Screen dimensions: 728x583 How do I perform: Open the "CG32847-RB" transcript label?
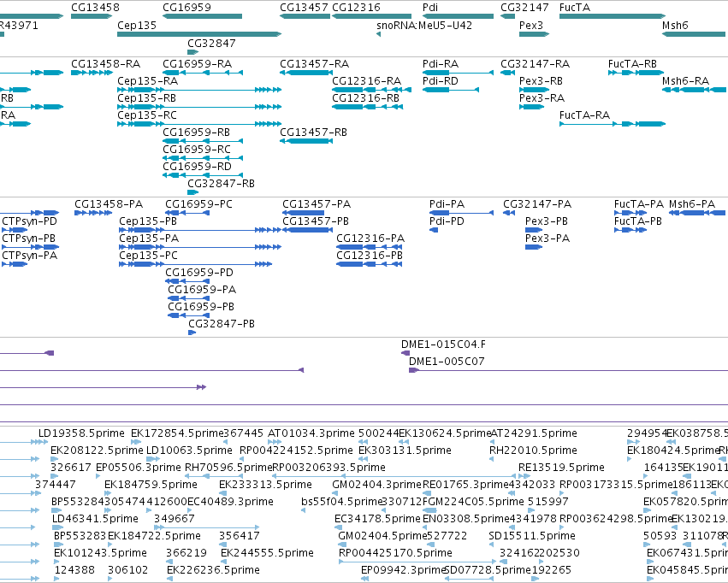coord(221,184)
